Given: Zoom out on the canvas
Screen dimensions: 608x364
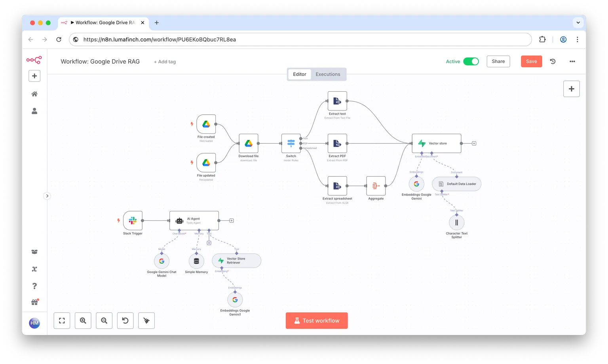Looking at the screenshot, I should tap(104, 320).
